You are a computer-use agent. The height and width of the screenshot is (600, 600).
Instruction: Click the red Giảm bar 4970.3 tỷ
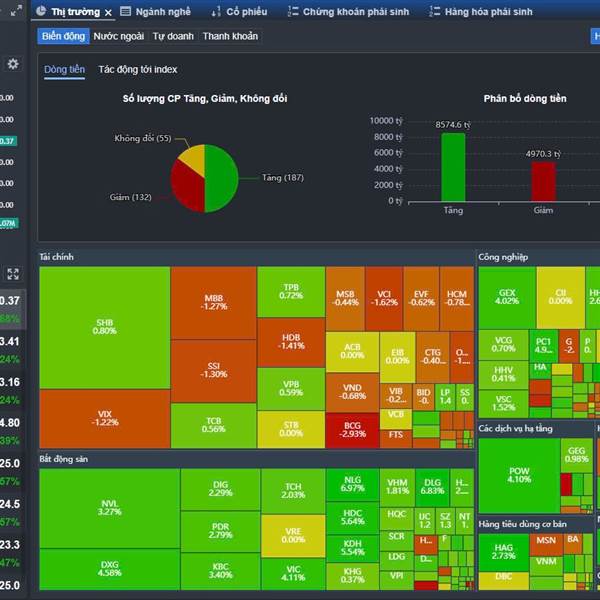tap(543, 182)
